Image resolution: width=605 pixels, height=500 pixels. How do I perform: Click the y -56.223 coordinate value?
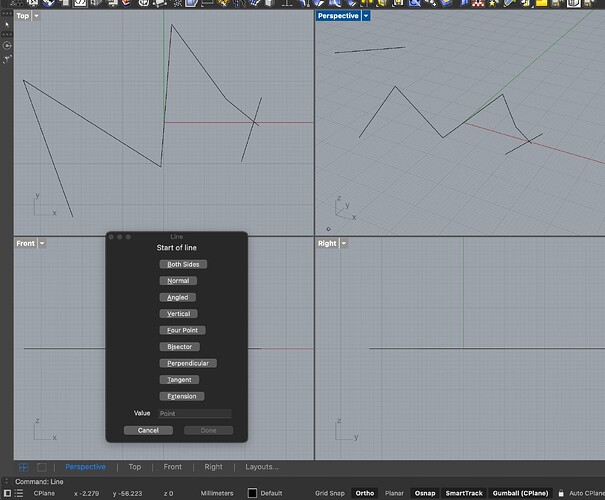127,493
